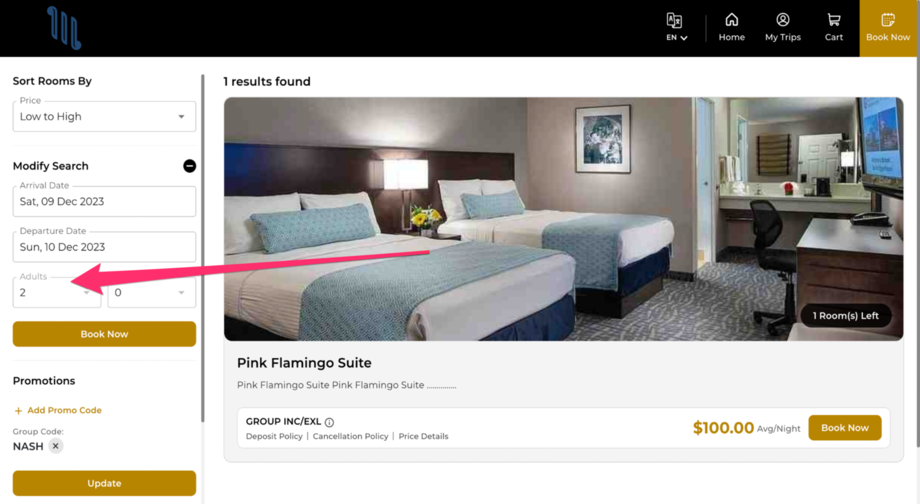Open the language translate icon
The width and height of the screenshot is (920, 504).
point(674,21)
